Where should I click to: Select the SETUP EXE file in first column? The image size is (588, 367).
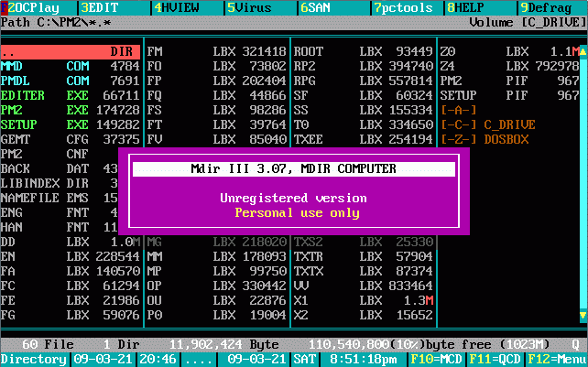point(71,124)
